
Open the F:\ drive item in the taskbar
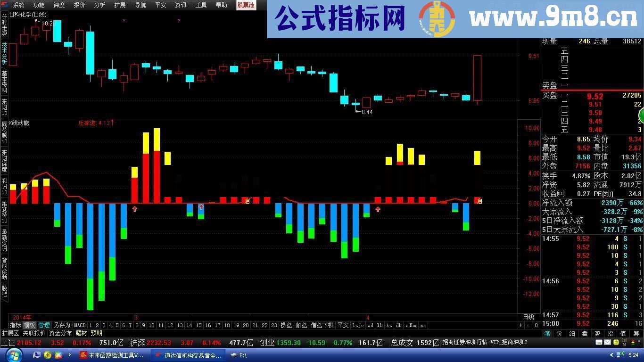pyautogui.click(x=239, y=355)
